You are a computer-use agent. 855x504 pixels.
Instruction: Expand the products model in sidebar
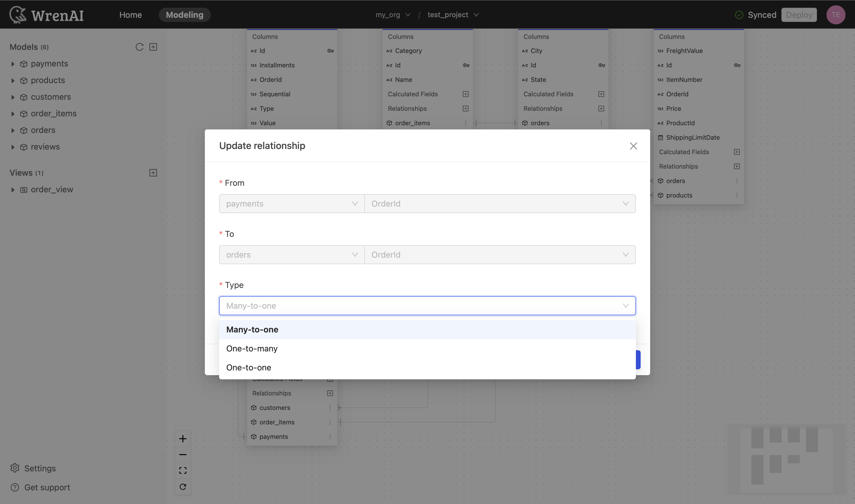13,80
